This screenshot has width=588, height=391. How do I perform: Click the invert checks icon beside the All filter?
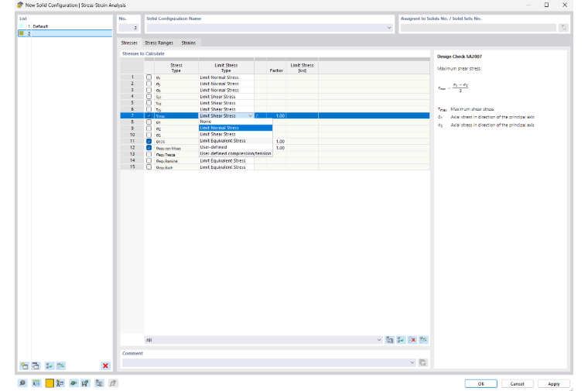pyautogui.click(x=424, y=340)
